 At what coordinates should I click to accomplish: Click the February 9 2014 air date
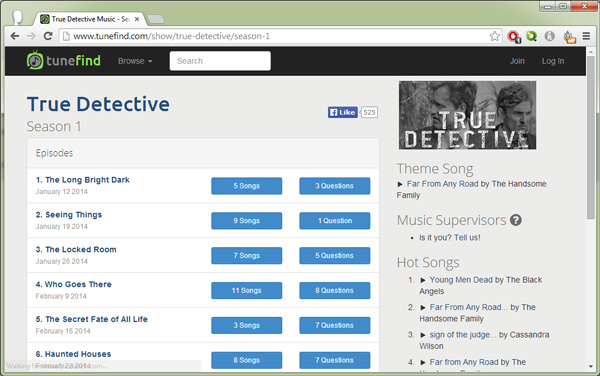(x=61, y=296)
